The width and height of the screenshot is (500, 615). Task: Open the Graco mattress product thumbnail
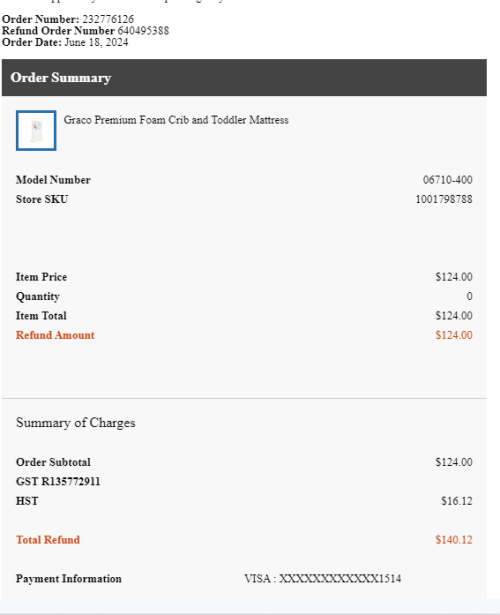(x=36, y=131)
